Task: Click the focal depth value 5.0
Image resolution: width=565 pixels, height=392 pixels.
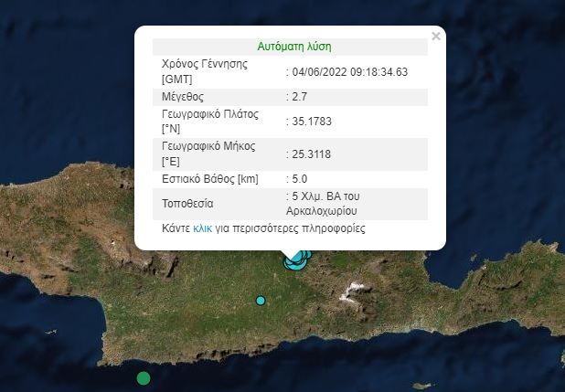Action: click(x=299, y=178)
